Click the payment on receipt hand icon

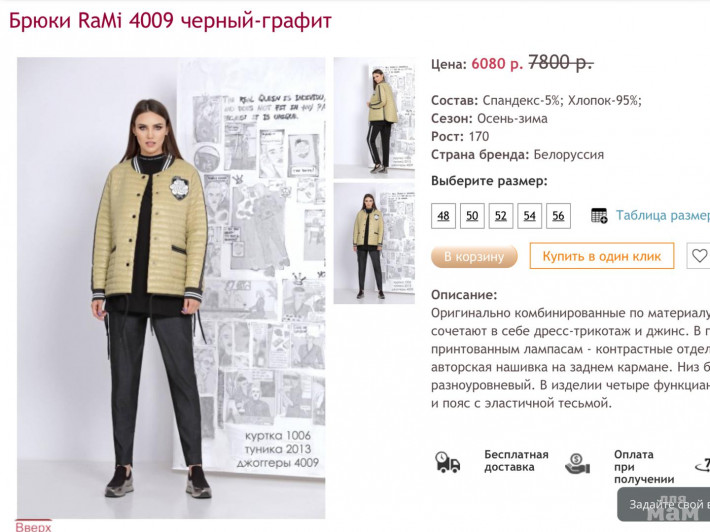tap(577, 464)
